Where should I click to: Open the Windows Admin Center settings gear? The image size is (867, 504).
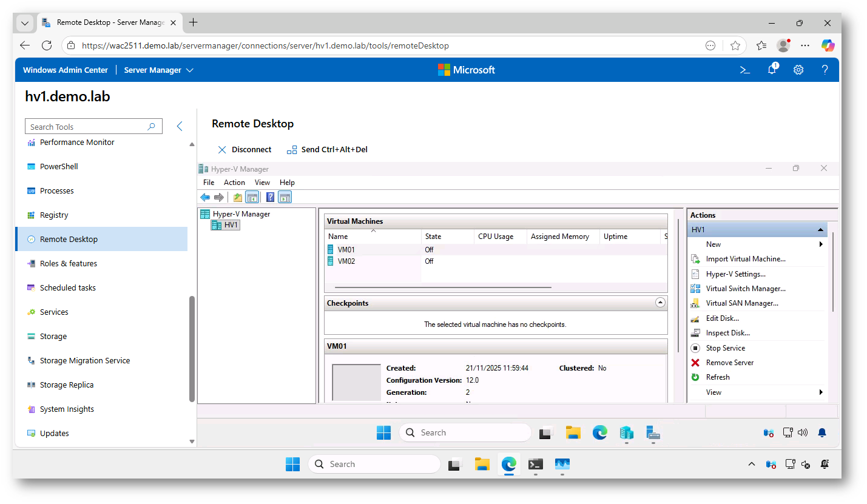pos(798,70)
